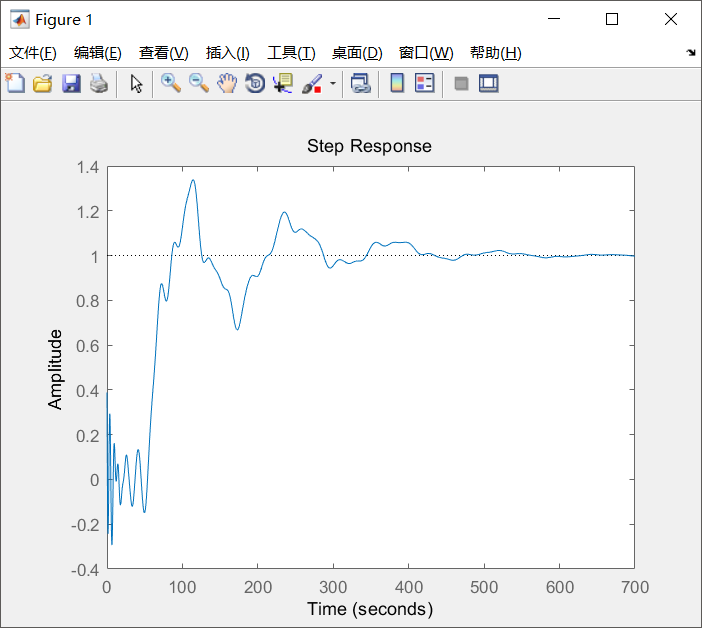Viewport: 702px width, 628px height.
Task: Click the Time (seconds) x-axis label
Action: click(370, 609)
